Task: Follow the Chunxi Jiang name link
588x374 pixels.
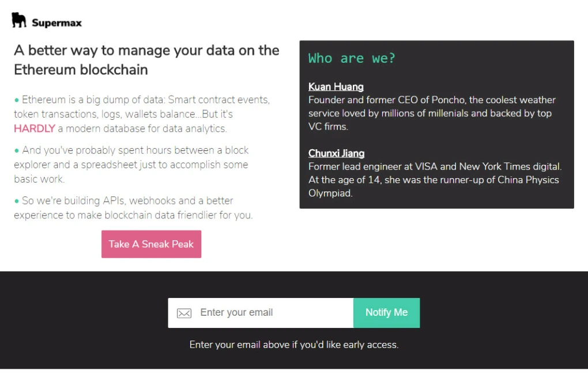Action: (336, 153)
